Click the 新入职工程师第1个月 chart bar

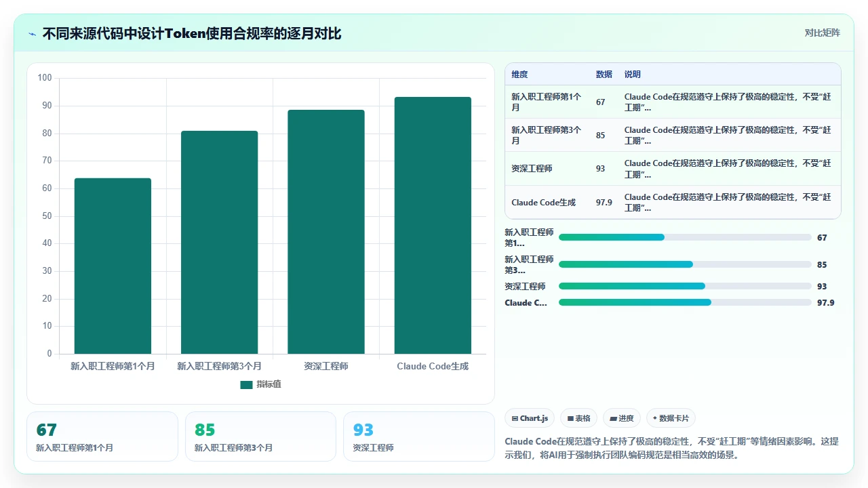[113, 266]
